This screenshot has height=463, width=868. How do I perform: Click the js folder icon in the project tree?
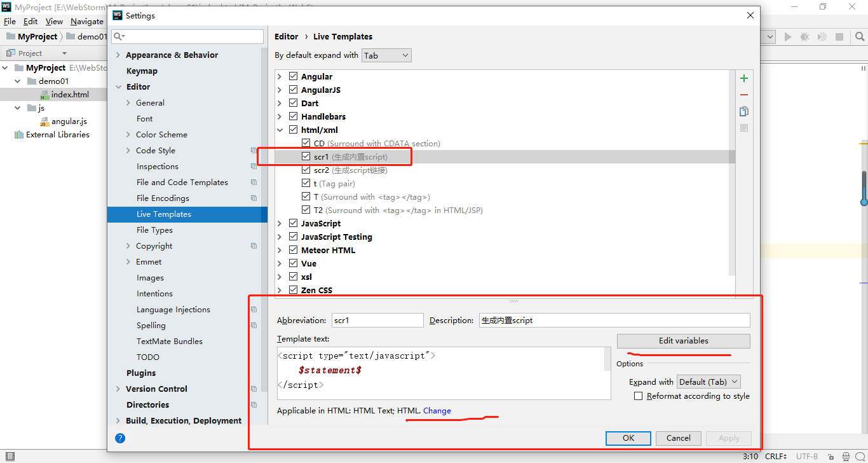[31, 108]
